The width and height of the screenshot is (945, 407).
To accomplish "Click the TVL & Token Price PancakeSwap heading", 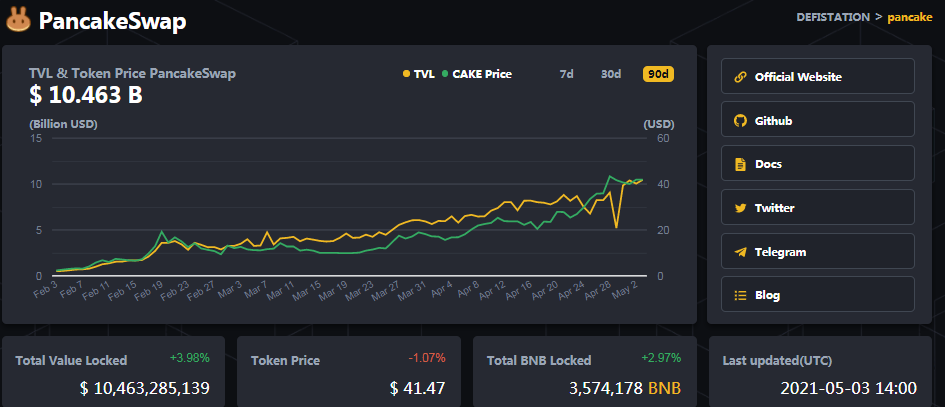I will pyautogui.click(x=132, y=74).
